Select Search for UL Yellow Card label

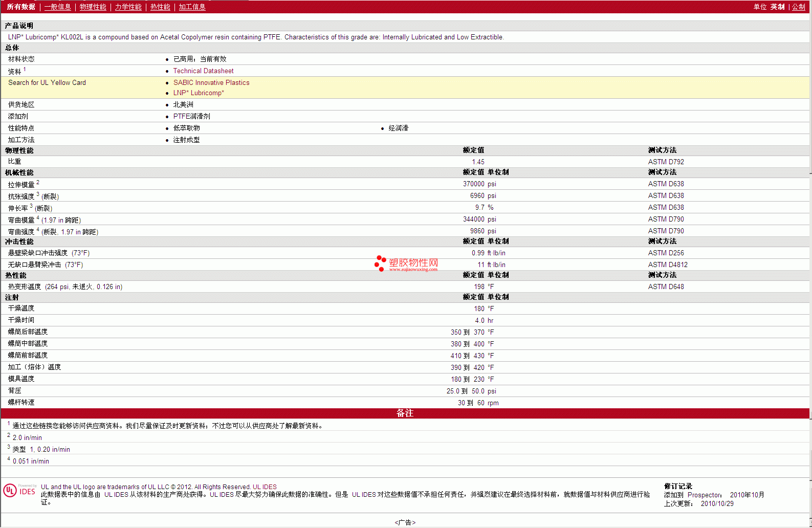(x=47, y=83)
